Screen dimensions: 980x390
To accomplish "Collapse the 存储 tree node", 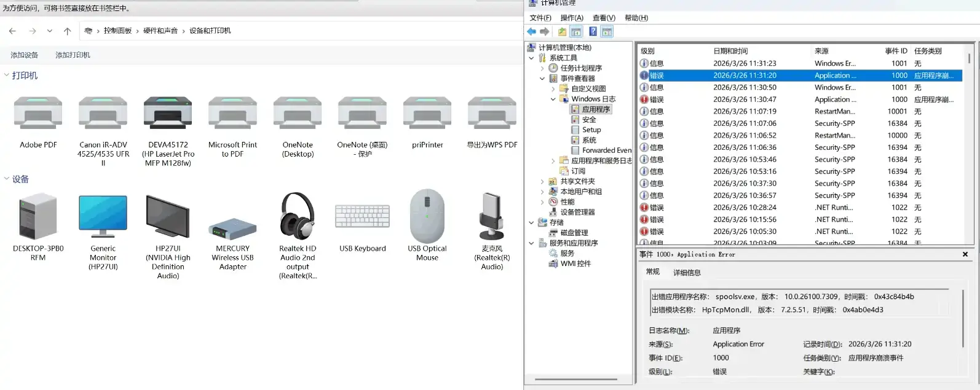I will pos(532,223).
